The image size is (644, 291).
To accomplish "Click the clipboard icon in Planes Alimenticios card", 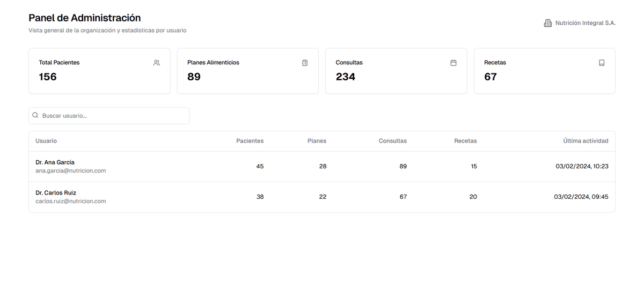I will tap(305, 63).
